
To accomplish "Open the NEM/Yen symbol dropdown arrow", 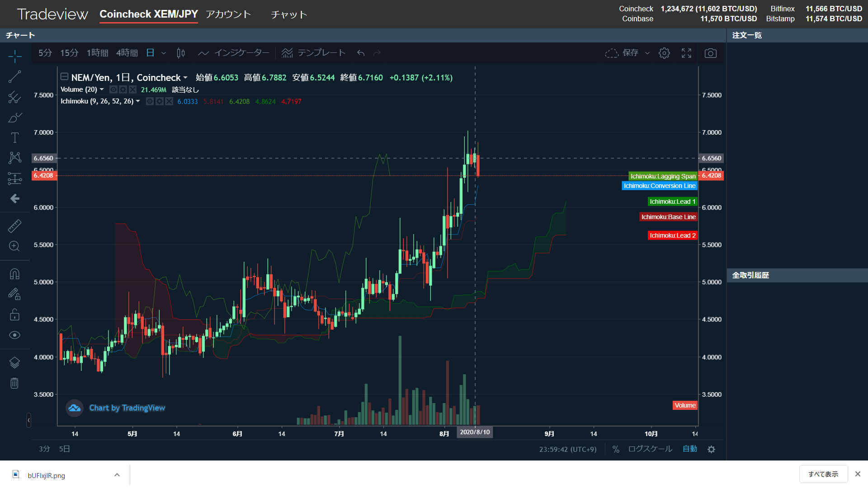I will click(185, 78).
